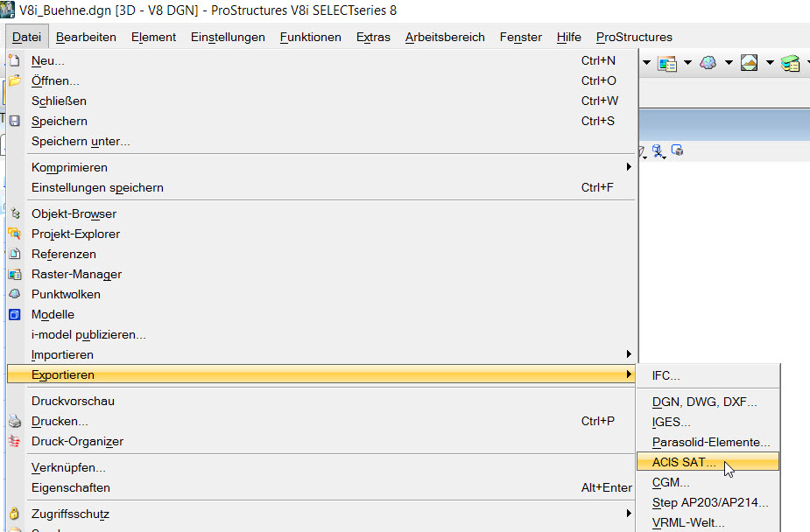Open the Raster-Manager
Screen dimensions: 810x532
pyautogui.click(x=322, y=275)
